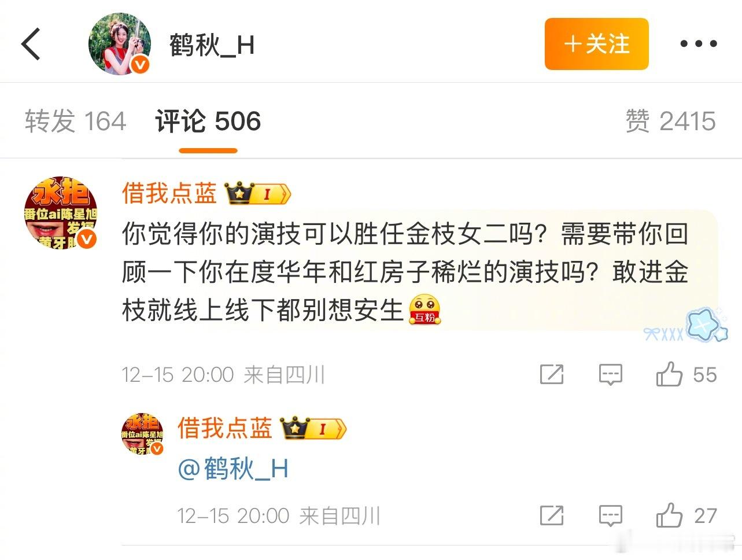Open the 赞 2415 likes tab
Screen dimensions: 742x560
point(670,121)
